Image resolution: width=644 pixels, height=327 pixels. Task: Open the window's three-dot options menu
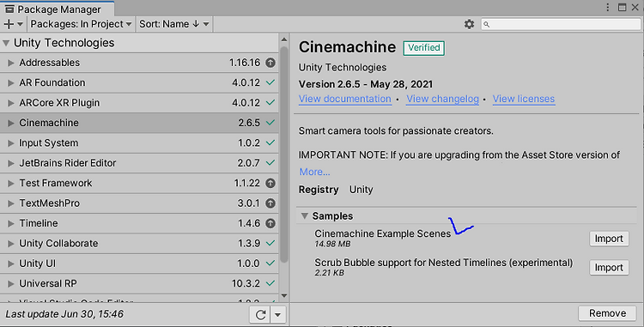(x=608, y=8)
